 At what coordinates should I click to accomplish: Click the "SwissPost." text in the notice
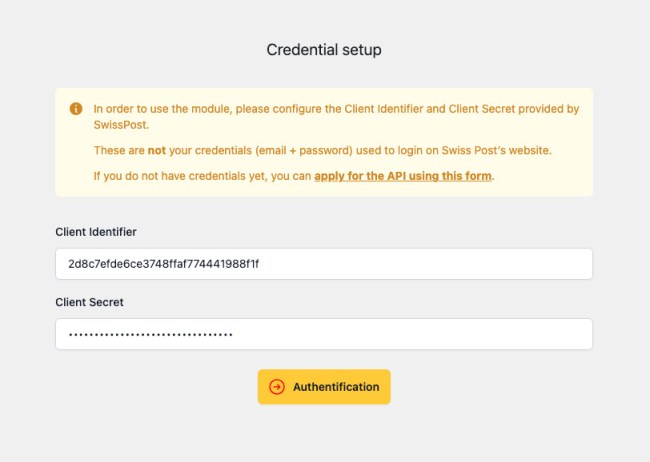click(x=121, y=125)
